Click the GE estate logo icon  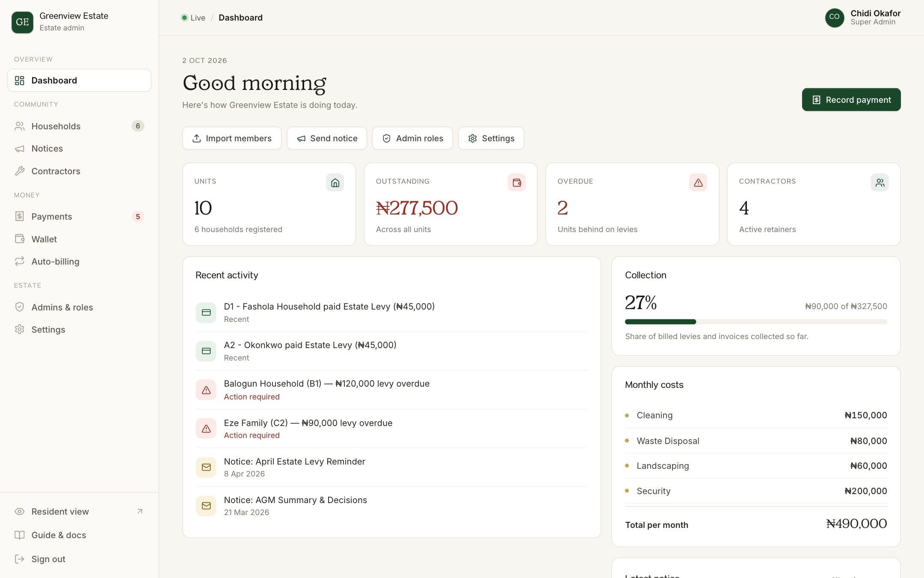tap(22, 22)
